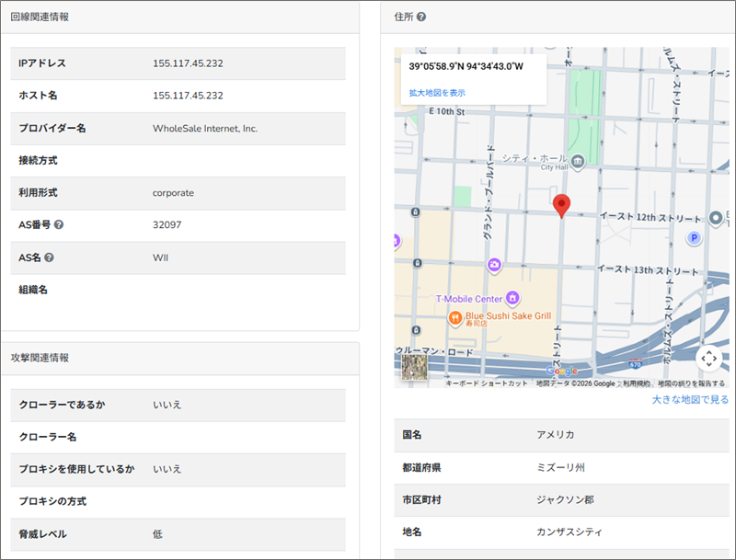Image resolution: width=736 pixels, height=560 pixels.
Task: Click the provider name WholeSale Internet, Inc.
Action: 205,129
